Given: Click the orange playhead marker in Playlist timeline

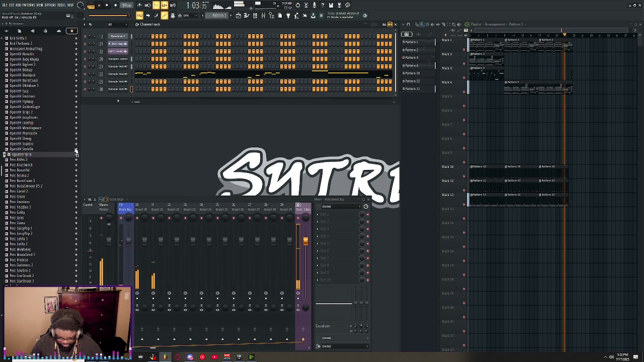Looking at the screenshot, I should point(565,36).
